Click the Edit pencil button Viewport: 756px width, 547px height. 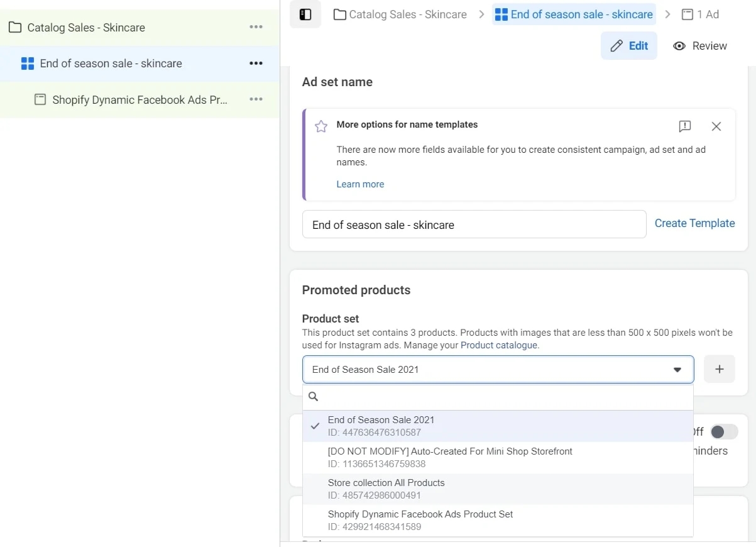(629, 46)
